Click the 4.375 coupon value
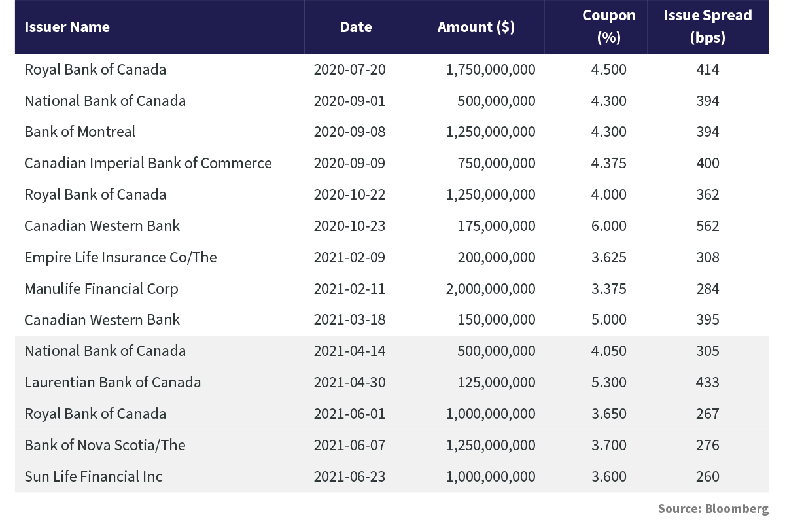The image size is (785, 532). (x=608, y=163)
